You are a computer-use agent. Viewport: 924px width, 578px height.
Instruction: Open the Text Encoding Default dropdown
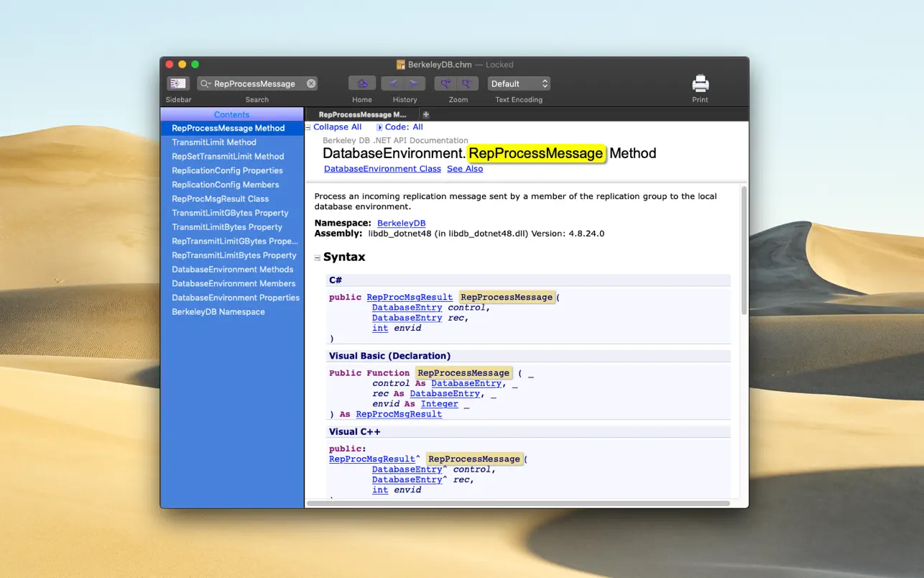point(519,83)
